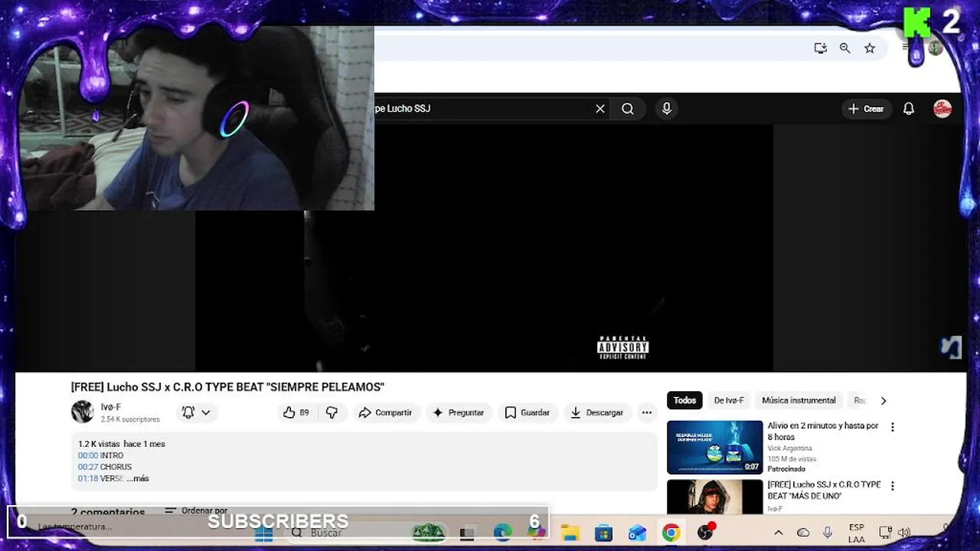Open the YouTube account avatar menu

(942, 109)
